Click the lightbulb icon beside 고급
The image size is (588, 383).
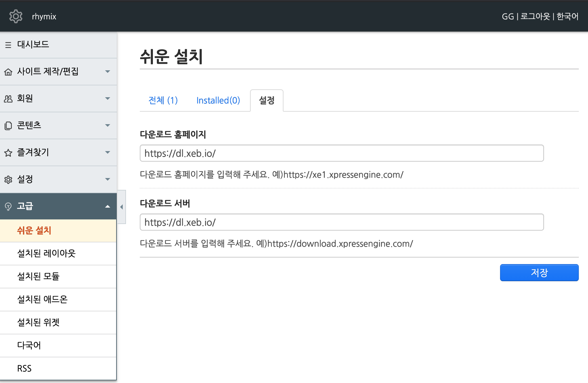point(8,206)
